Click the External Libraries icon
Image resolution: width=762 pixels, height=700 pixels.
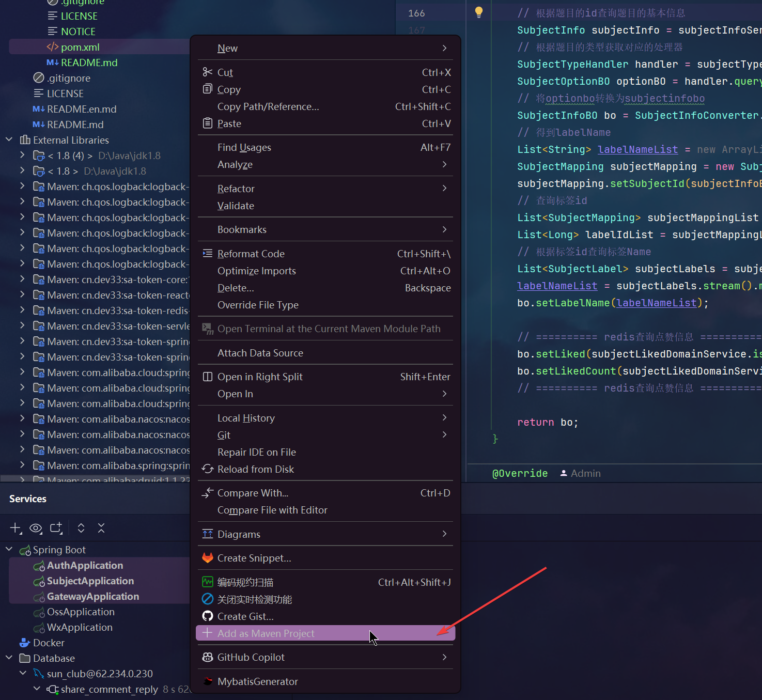[x=25, y=140]
